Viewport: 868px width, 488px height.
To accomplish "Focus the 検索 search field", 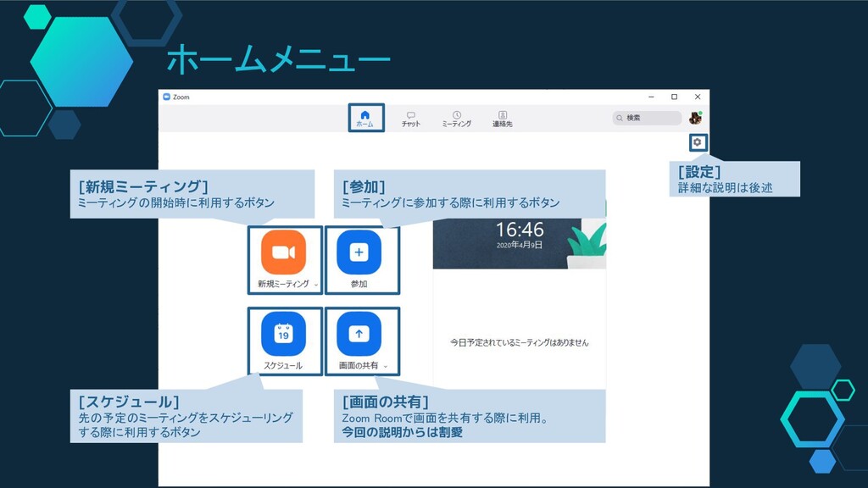I will click(647, 118).
